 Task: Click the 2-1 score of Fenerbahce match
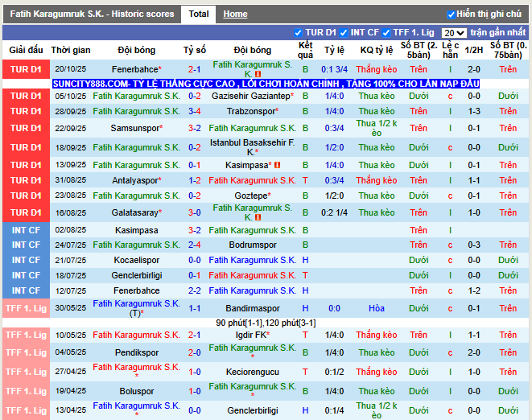195,69
